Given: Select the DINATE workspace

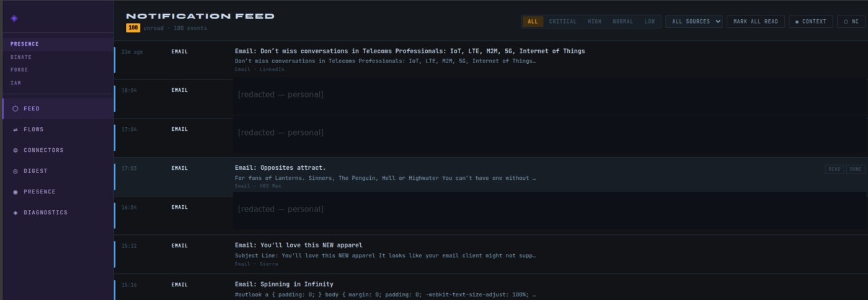Looking at the screenshot, I should click(x=21, y=57).
